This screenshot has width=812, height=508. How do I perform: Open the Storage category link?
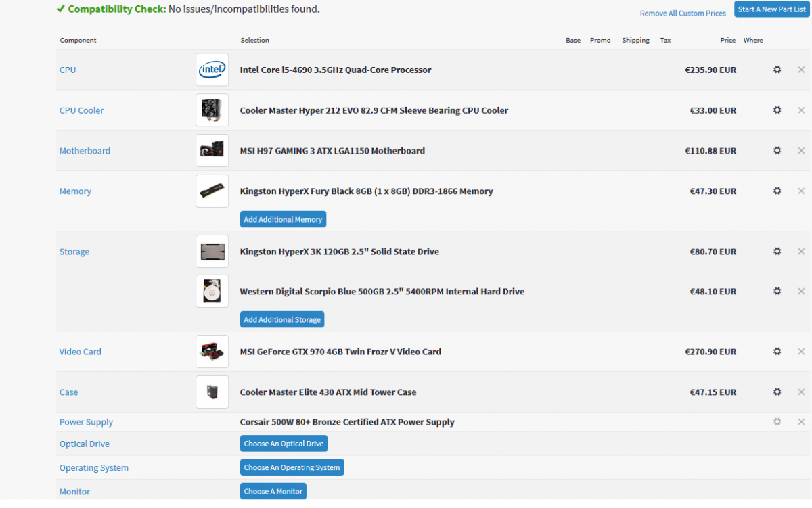pos(74,252)
